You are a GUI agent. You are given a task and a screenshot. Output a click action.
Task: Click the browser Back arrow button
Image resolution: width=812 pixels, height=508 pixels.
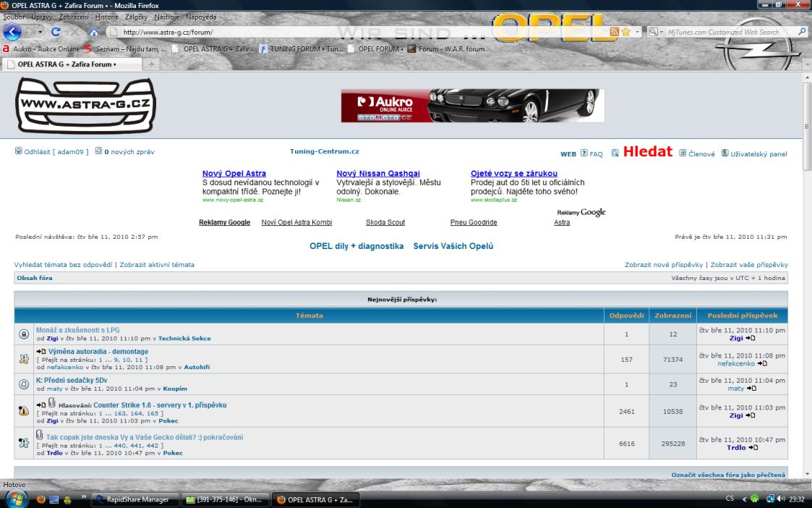coord(12,32)
